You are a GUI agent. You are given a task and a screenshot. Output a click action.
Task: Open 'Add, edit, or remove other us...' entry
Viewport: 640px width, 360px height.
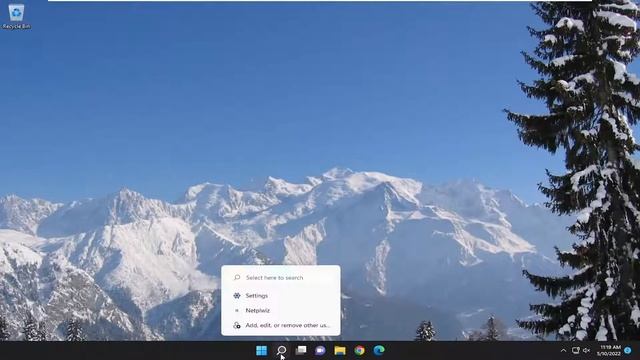point(281,325)
